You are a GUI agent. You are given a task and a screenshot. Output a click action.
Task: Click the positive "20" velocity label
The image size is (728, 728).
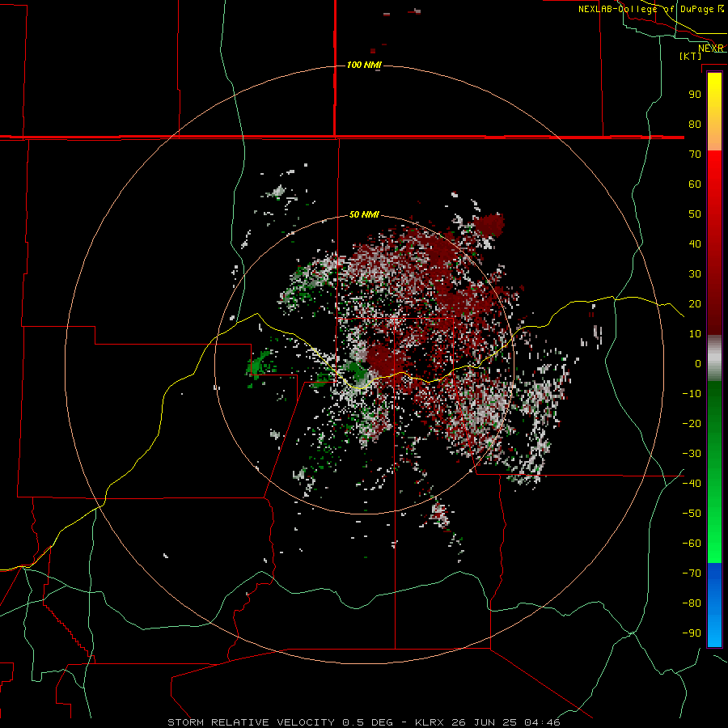[695, 303]
